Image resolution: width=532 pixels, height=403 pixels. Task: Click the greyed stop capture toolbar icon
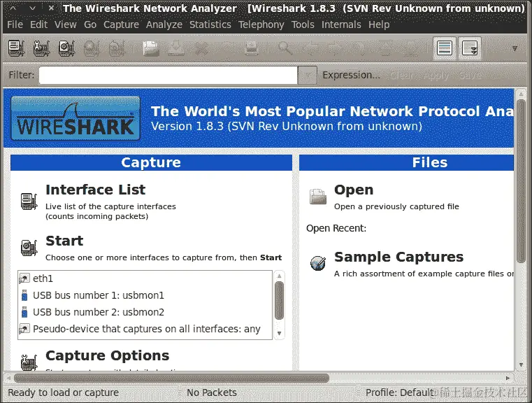92,48
